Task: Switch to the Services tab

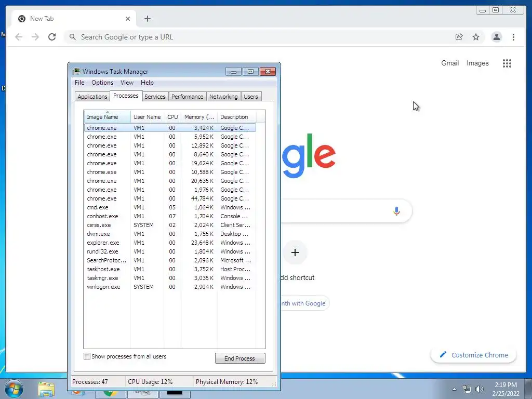Action: pyautogui.click(x=155, y=97)
